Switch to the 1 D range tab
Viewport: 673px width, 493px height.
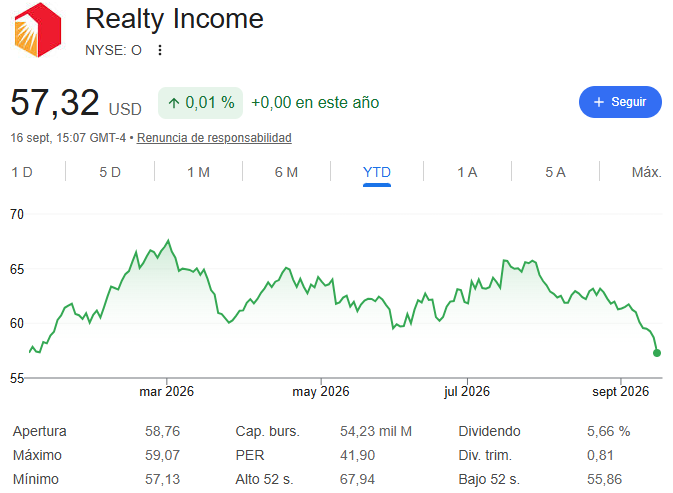coord(22,172)
